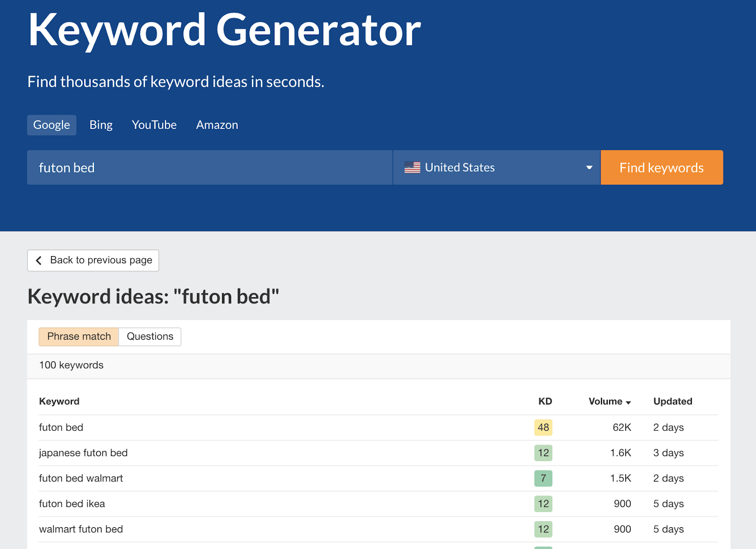This screenshot has width=756, height=549.
Task: Click the futon bed search input field
Action: [209, 168]
